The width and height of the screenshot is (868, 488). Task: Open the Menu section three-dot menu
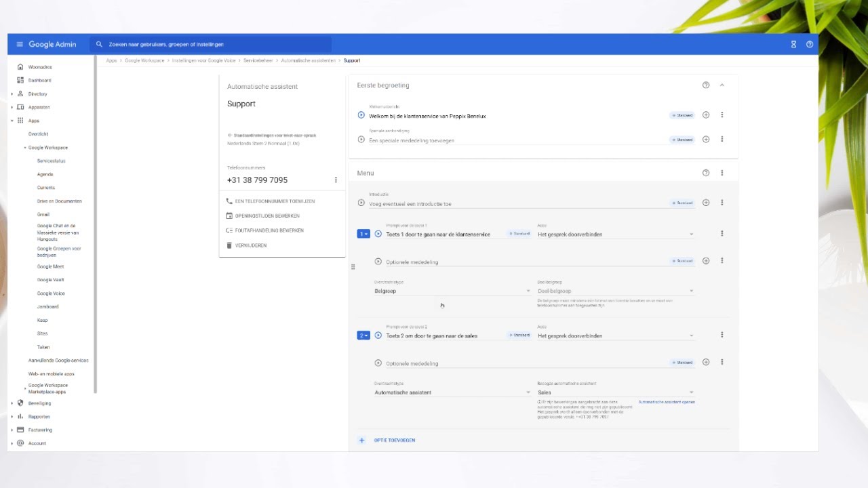point(722,173)
